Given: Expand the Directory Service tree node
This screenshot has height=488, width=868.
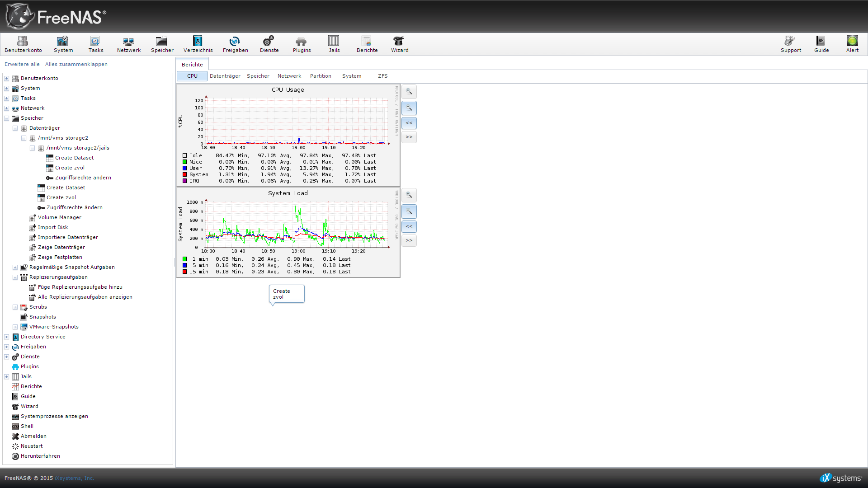Looking at the screenshot, I should [x=7, y=337].
